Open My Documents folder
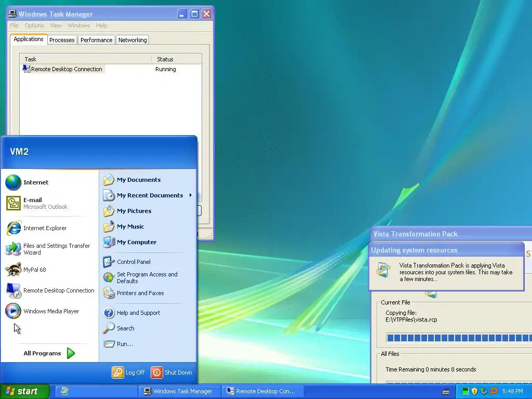 click(x=132, y=180)
